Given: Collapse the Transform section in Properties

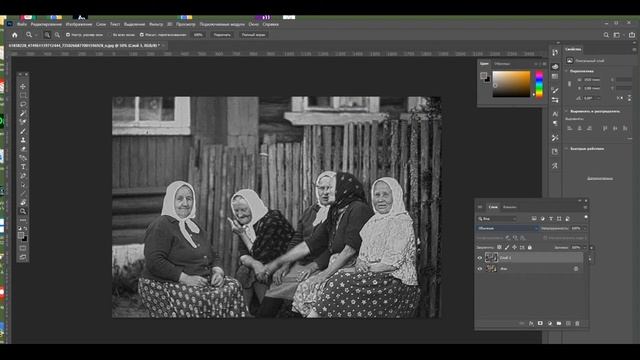Looking at the screenshot, I should click(567, 71).
